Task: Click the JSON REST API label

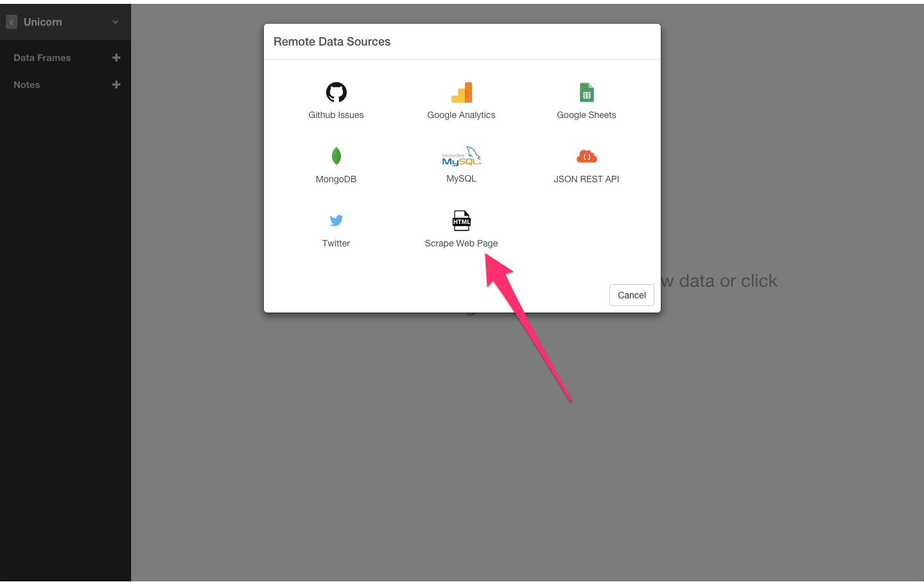Action: 587,179
